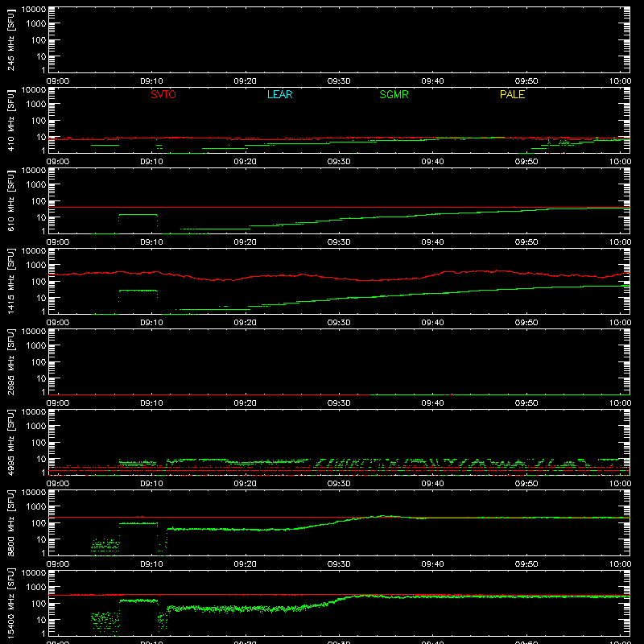Click the 100 y-tick of the 8800 MHz panel
Viewport: 644px width, 644px height.
click(x=39, y=523)
